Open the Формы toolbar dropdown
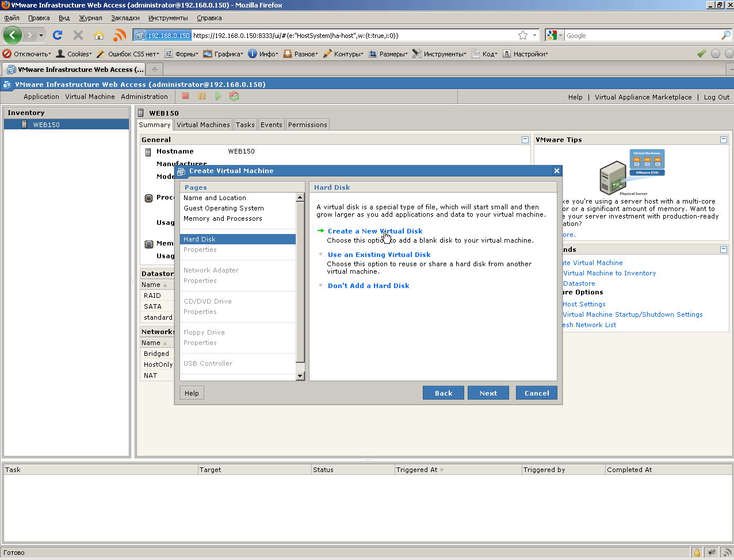The width and height of the screenshot is (734, 560). pos(181,53)
